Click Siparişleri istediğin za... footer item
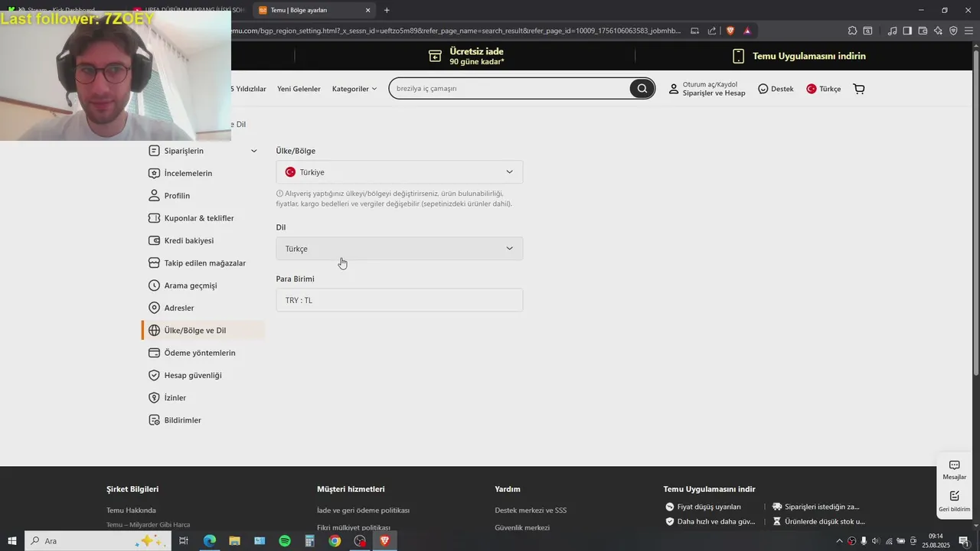This screenshot has width=980, height=551. click(x=816, y=507)
